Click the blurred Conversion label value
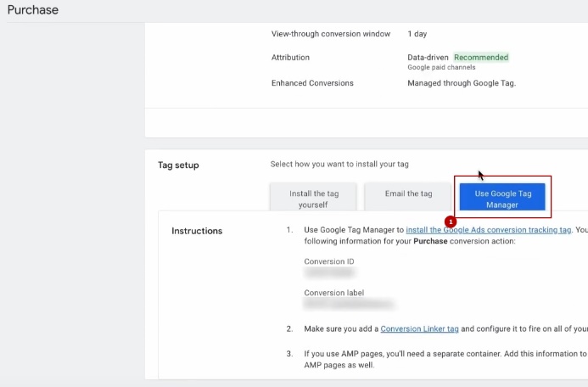The image size is (588, 387). (349, 304)
